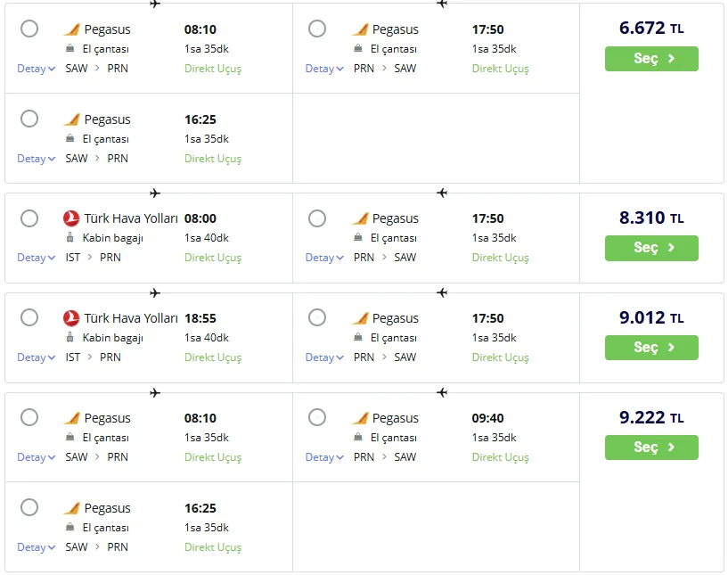The image size is (728, 575).
Task: Click cabin baggage icon on 18:55 flight
Action: click(71, 338)
